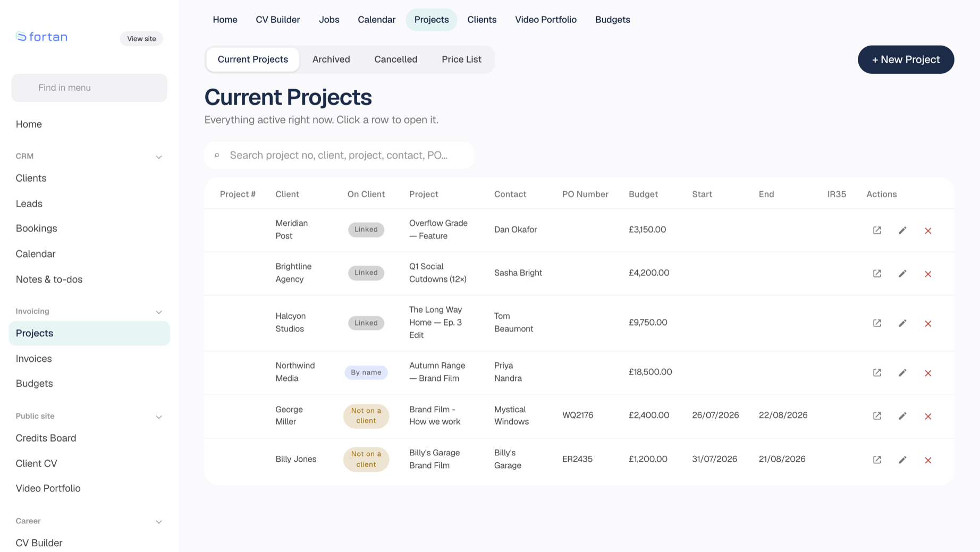Viewport: 980px width, 552px height.
Task: Edit the Northwind Media project
Action: pyautogui.click(x=902, y=372)
